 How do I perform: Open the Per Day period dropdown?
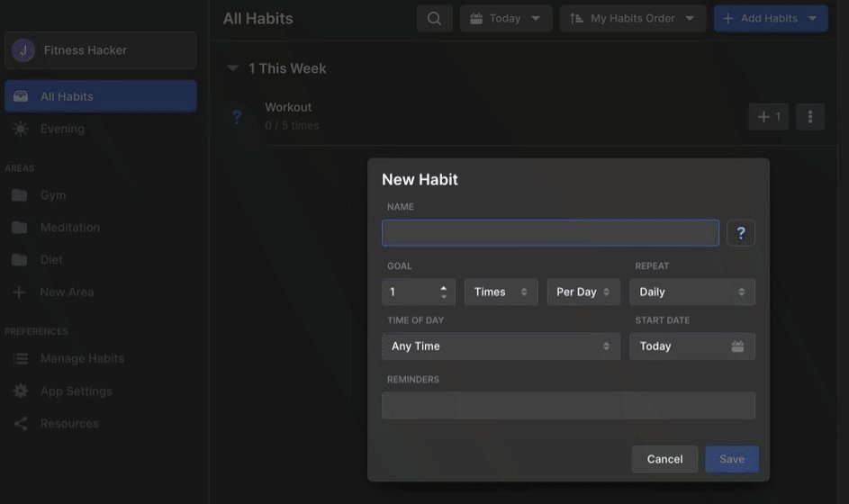tap(583, 292)
